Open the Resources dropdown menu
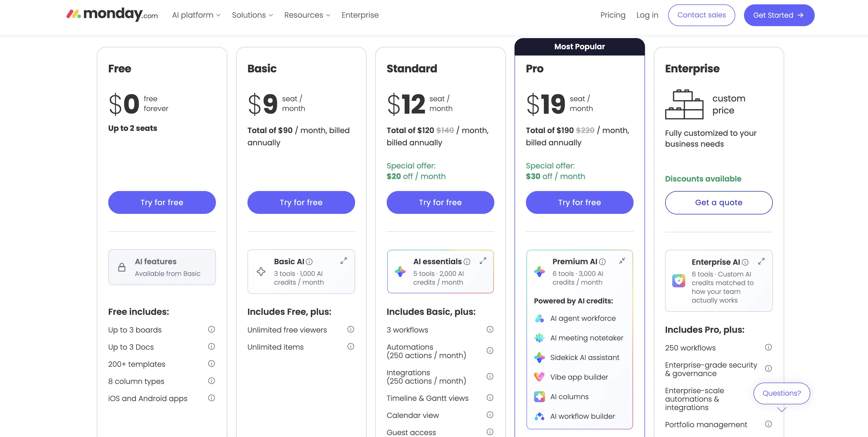 tap(307, 15)
